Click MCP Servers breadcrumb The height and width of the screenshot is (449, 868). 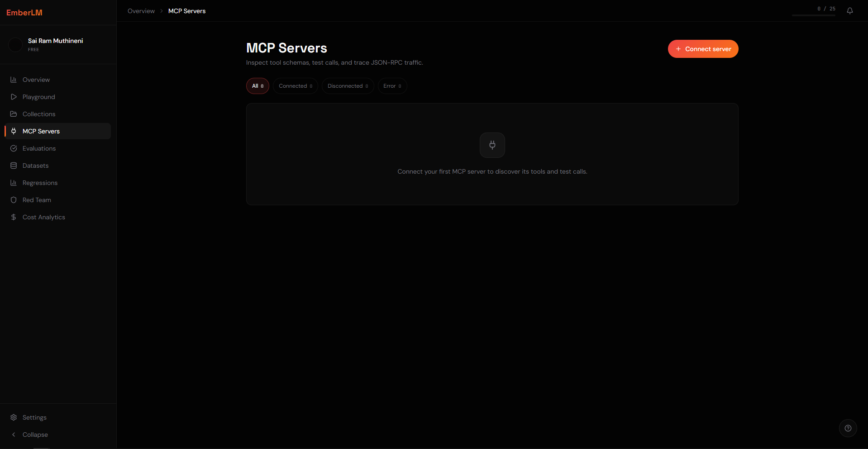coord(187,11)
